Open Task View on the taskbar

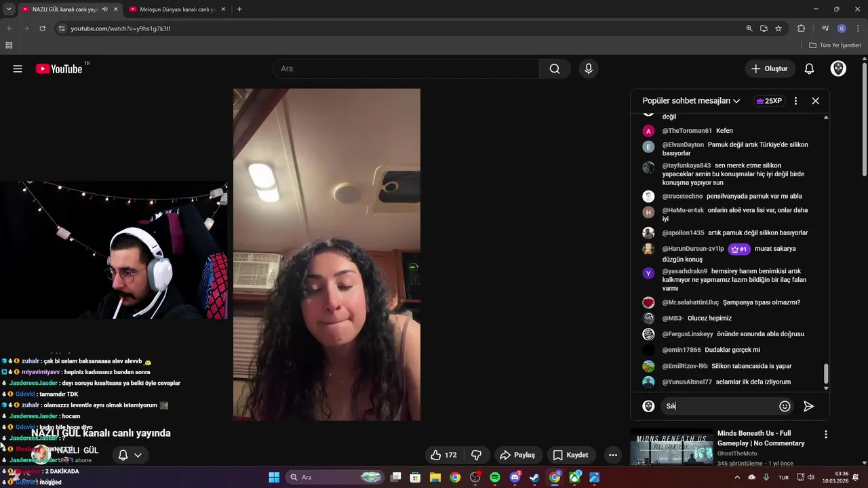(x=396, y=477)
